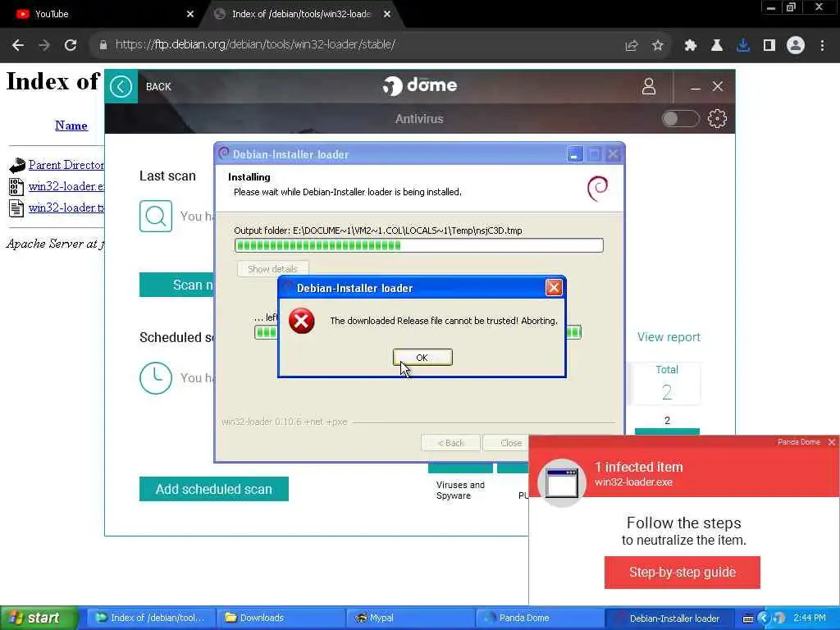Click the Name column header link
Image resolution: width=840 pixels, height=630 pixels.
coord(71,126)
